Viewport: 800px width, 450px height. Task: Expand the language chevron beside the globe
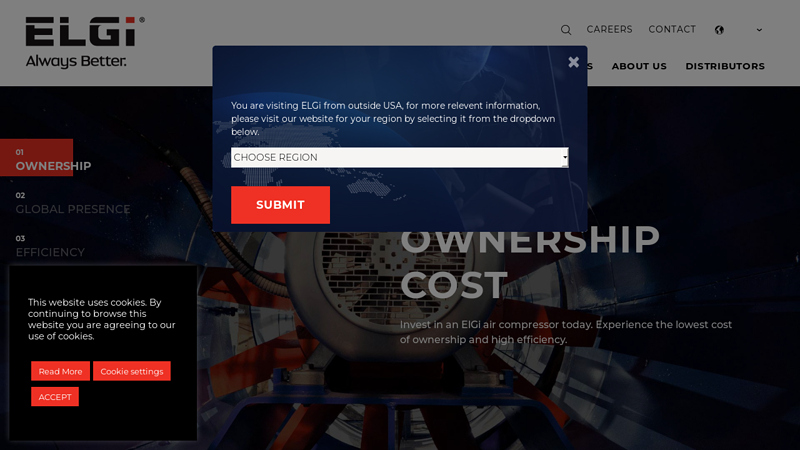pos(759,30)
